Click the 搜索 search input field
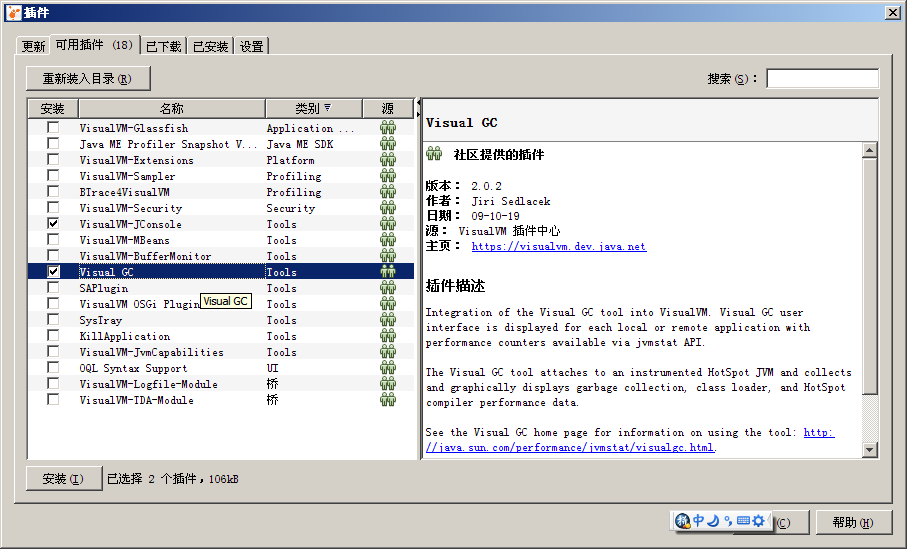Image resolution: width=907 pixels, height=549 pixels. point(823,79)
